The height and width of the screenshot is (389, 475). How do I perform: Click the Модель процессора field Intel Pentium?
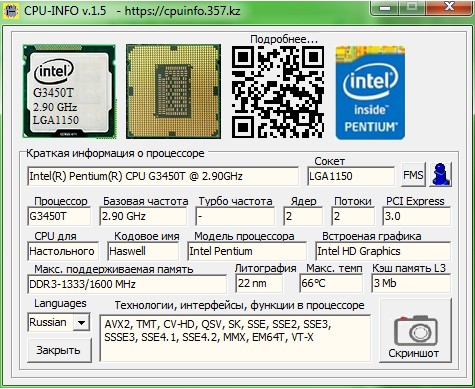247,251
